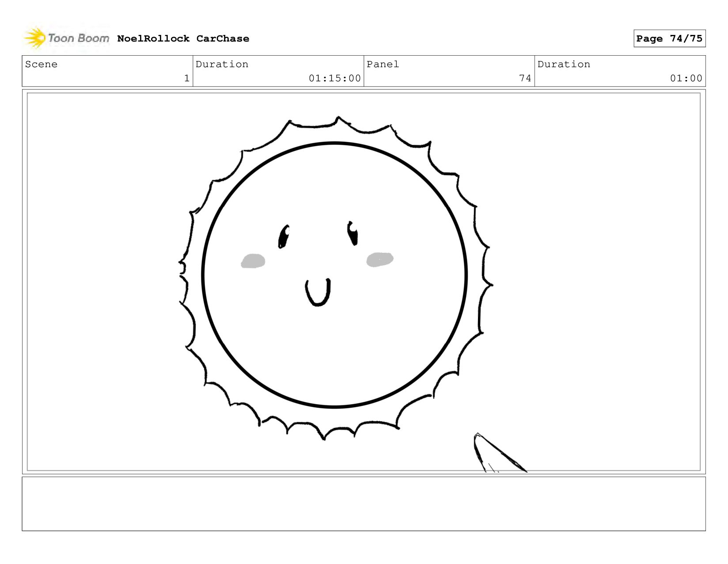Click the Toon Boom logo
The height and width of the screenshot is (564, 728).
point(67,38)
